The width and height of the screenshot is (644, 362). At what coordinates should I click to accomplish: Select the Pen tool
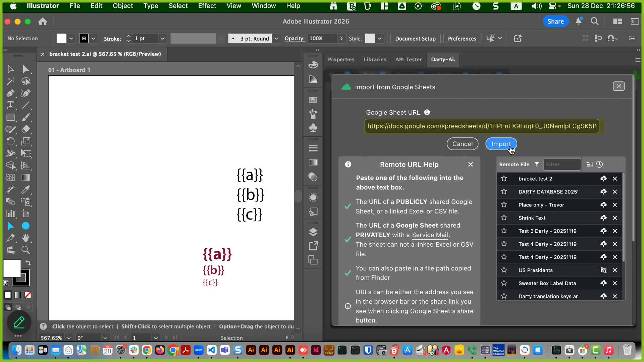click(x=10, y=93)
